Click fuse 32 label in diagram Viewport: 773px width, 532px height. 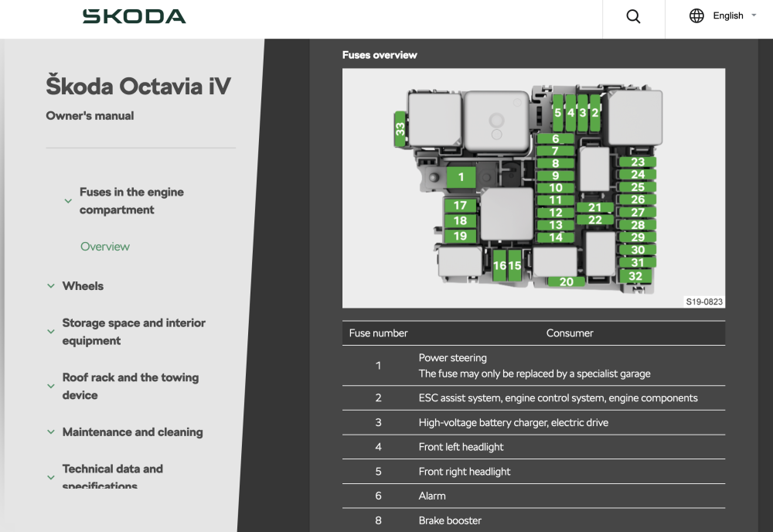635,276
